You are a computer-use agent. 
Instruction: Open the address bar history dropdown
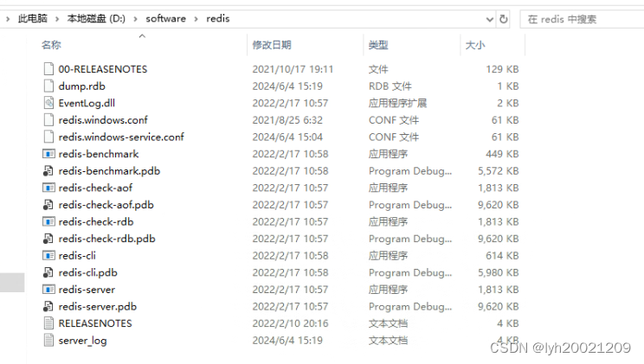tap(490, 19)
